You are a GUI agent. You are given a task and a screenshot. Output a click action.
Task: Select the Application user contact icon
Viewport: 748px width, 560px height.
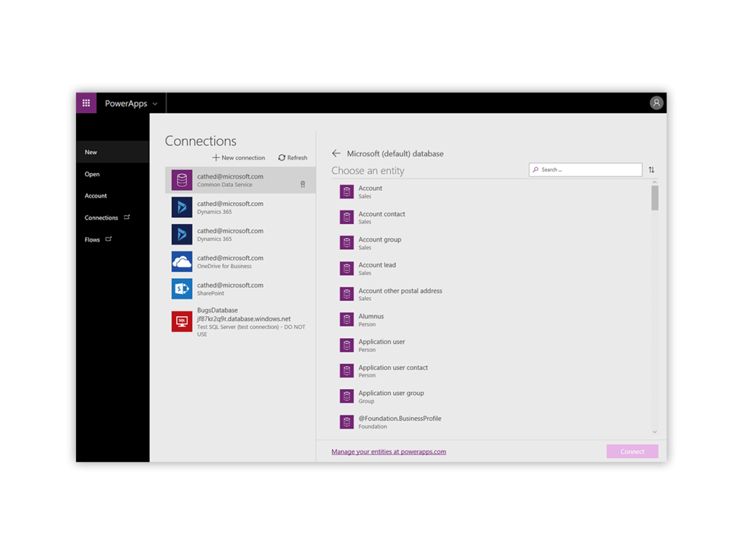[347, 371]
